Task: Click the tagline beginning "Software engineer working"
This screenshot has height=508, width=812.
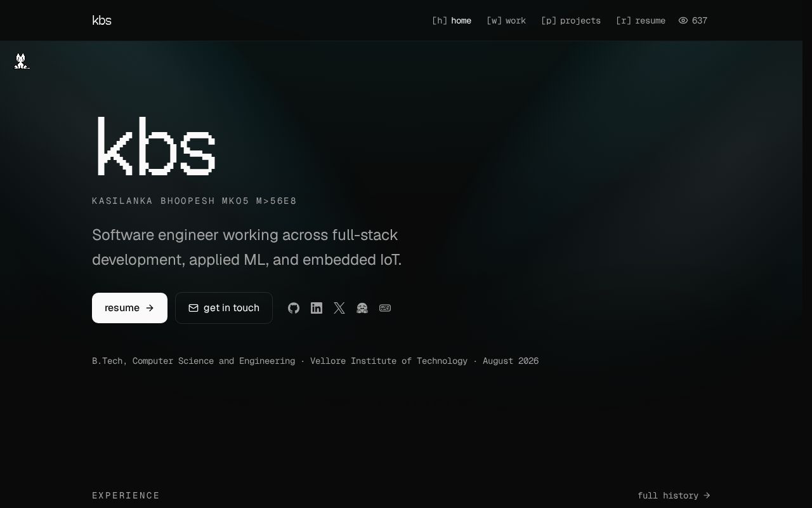Action: point(247,247)
